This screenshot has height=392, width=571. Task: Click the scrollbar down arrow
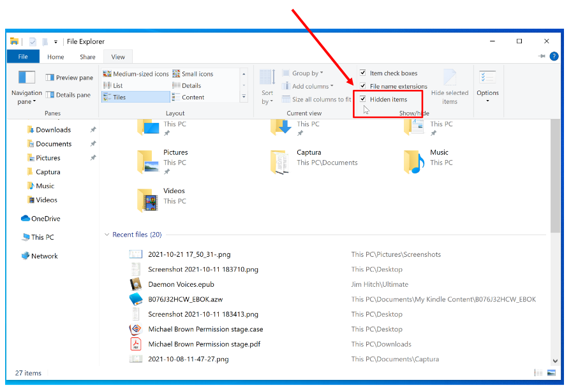[x=555, y=361]
